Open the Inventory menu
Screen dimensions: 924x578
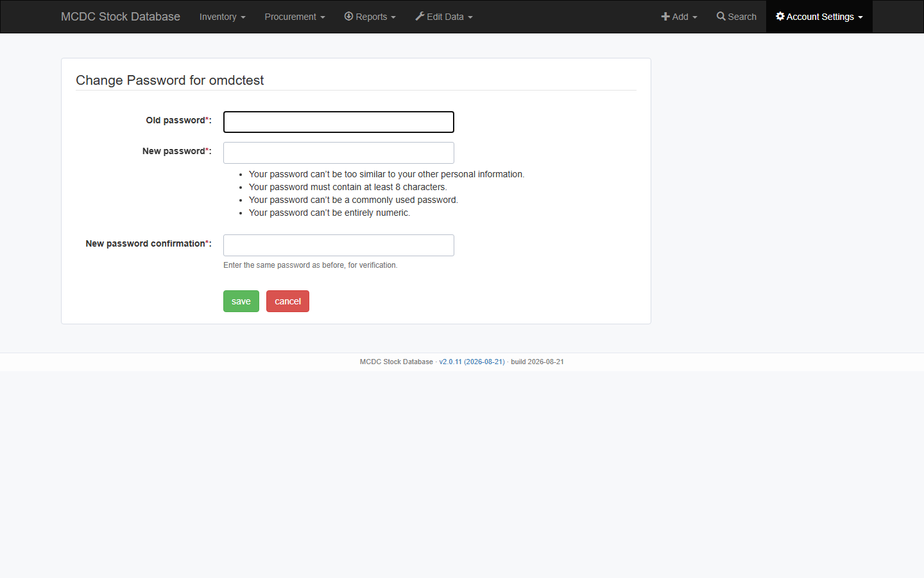point(222,17)
